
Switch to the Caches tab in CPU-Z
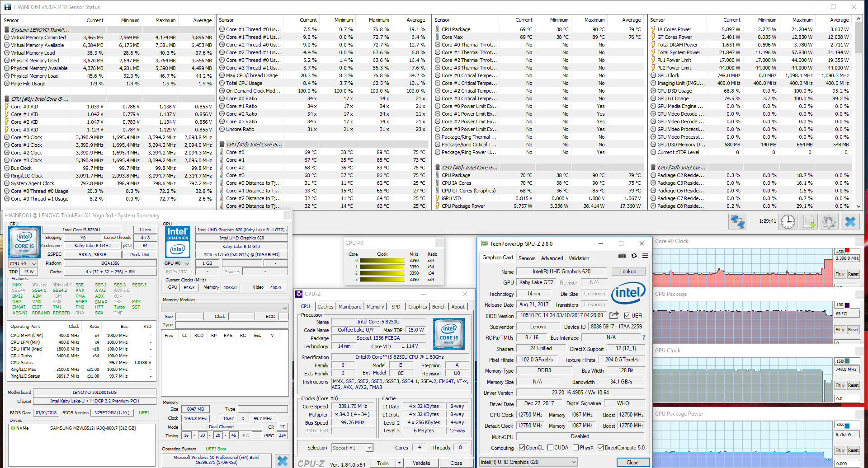pos(325,307)
